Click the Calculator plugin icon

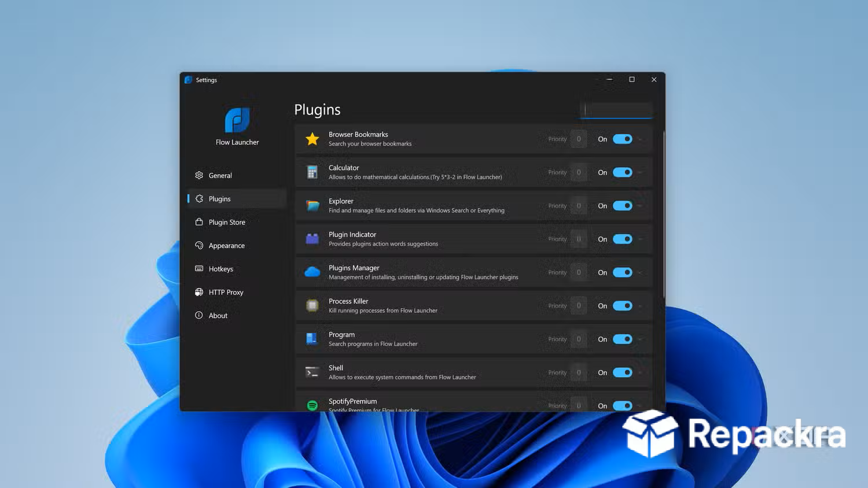[312, 172]
